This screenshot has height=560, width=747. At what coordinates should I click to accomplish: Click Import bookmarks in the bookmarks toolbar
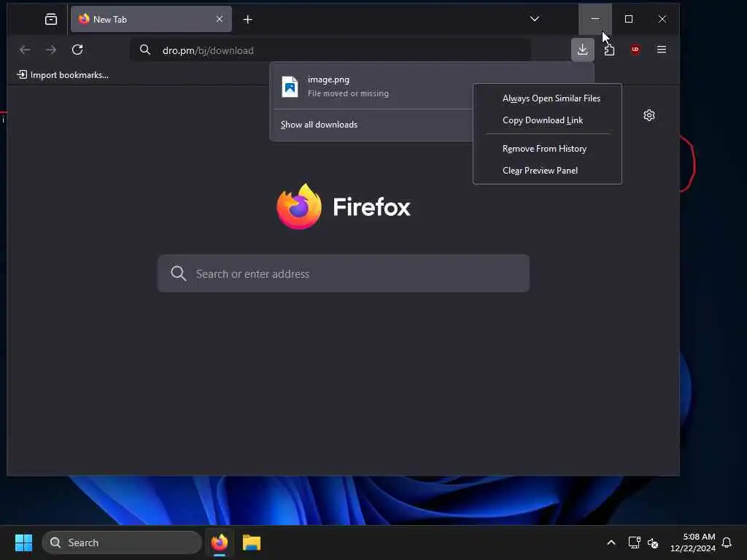pos(63,75)
